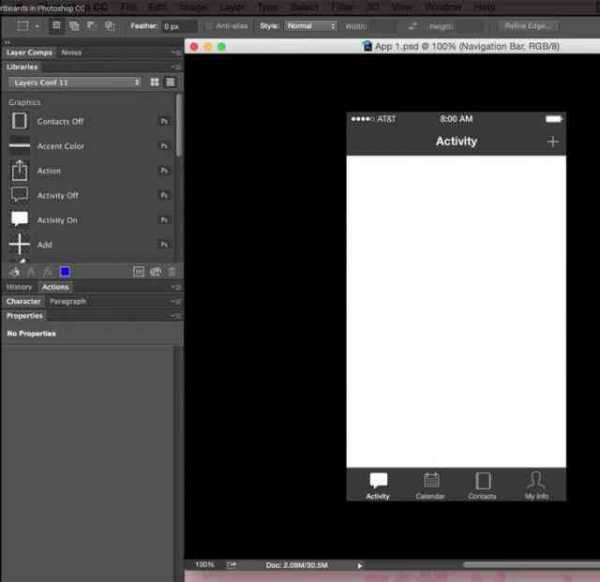
Task: Select the rectangular marquee tool icon
Action: point(23,26)
